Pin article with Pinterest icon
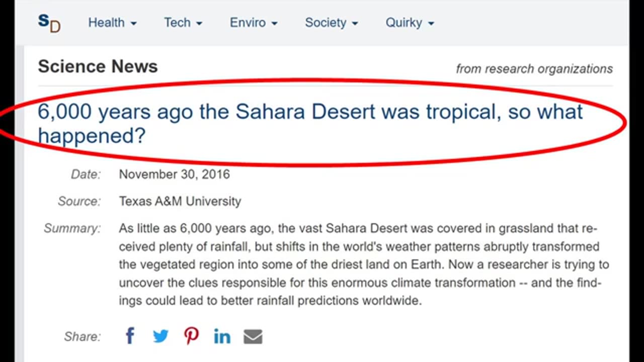The height and width of the screenshot is (362, 644). pyautogui.click(x=191, y=336)
